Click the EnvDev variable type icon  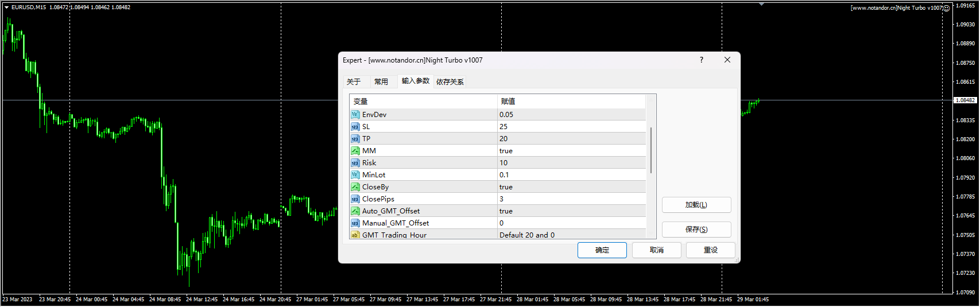point(355,115)
